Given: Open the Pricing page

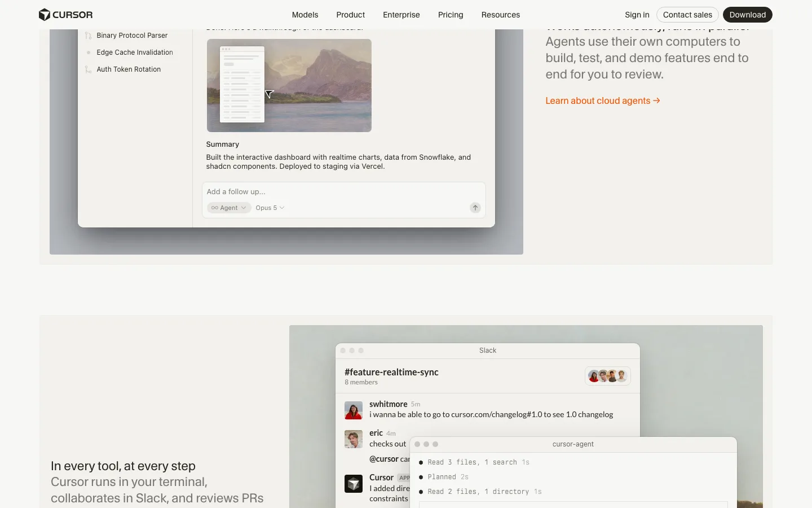Looking at the screenshot, I should pos(451,15).
